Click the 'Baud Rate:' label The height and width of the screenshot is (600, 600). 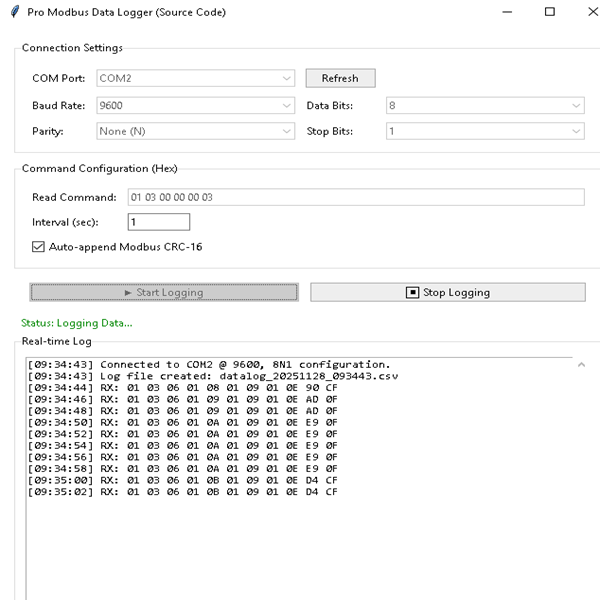coord(59,105)
